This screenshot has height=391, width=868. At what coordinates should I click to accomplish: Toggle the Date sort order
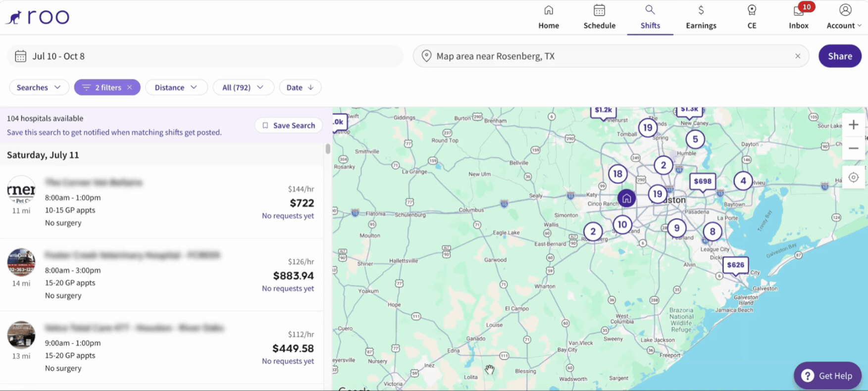[x=300, y=87]
